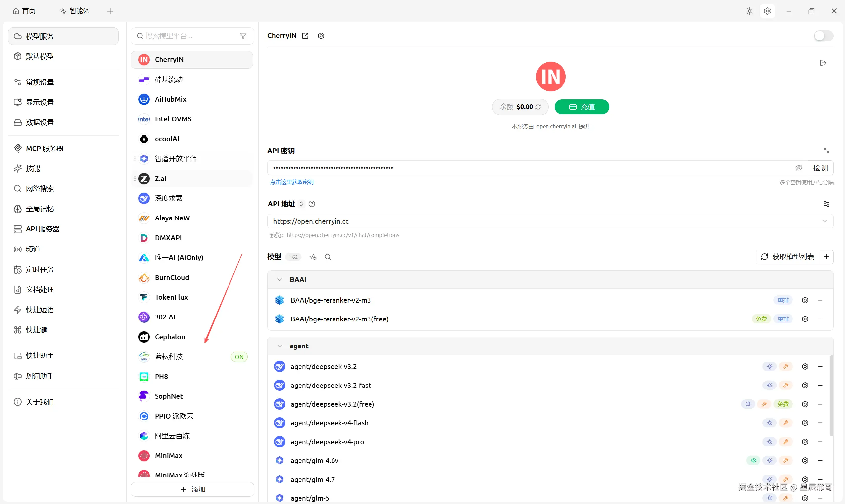This screenshot has width=845, height=504.
Task: Open CherryIN provider settings gear beside title
Action: (321, 36)
